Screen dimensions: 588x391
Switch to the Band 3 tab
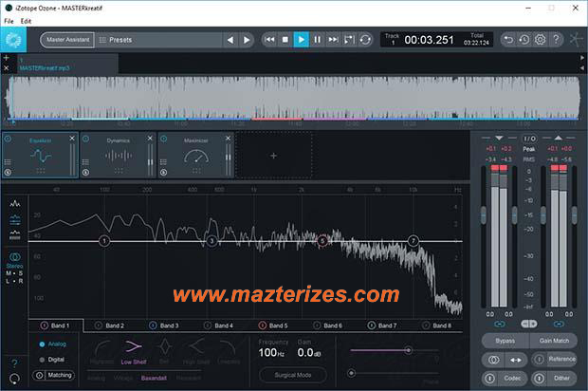(165, 326)
